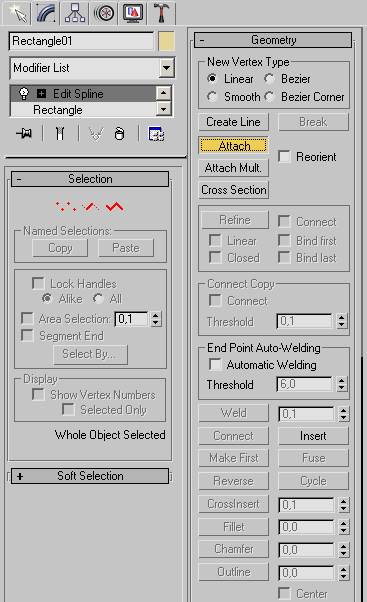Enable the Reorient checkbox
This screenshot has height=602, width=367.
[x=284, y=157]
